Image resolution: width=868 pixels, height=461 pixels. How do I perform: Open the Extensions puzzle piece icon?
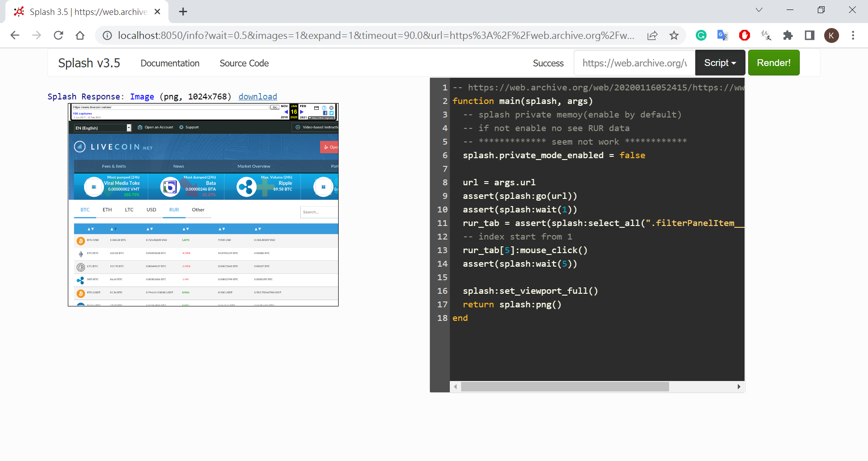click(x=788, y=35)
